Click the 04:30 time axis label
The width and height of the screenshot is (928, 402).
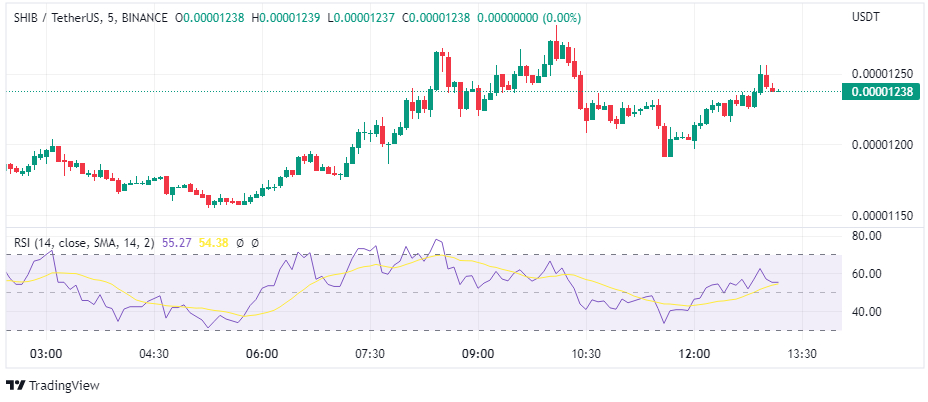coord(154,354)
